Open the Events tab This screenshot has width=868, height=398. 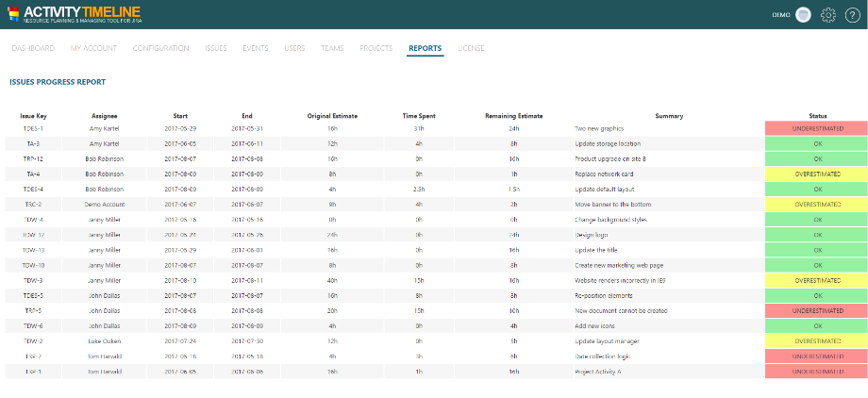coord(255,48)
